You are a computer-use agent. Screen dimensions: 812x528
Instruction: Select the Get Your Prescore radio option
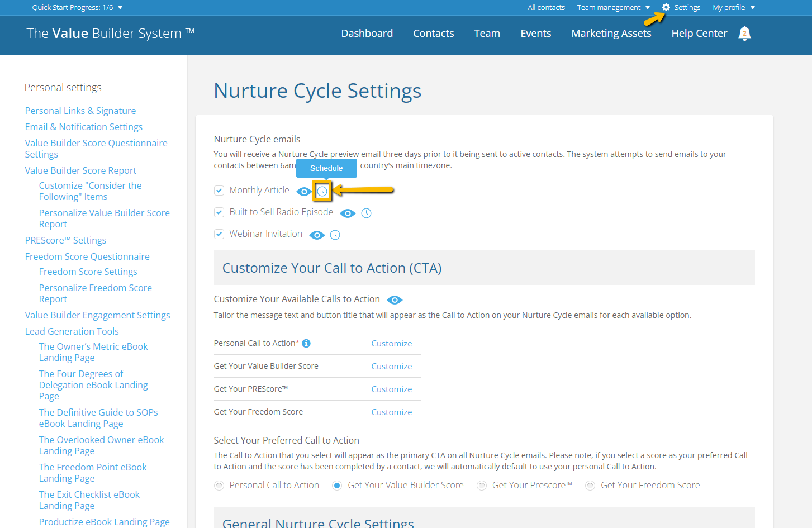pyautogui.click(x=481, y=486)
